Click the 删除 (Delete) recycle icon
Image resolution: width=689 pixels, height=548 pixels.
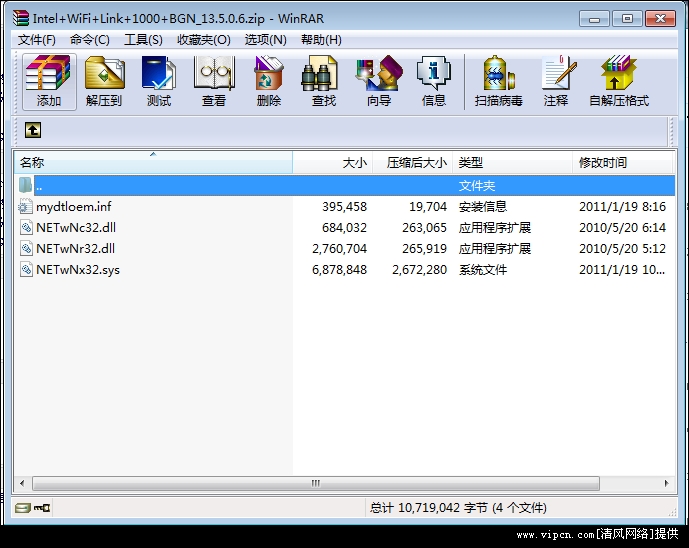(268, 82)
